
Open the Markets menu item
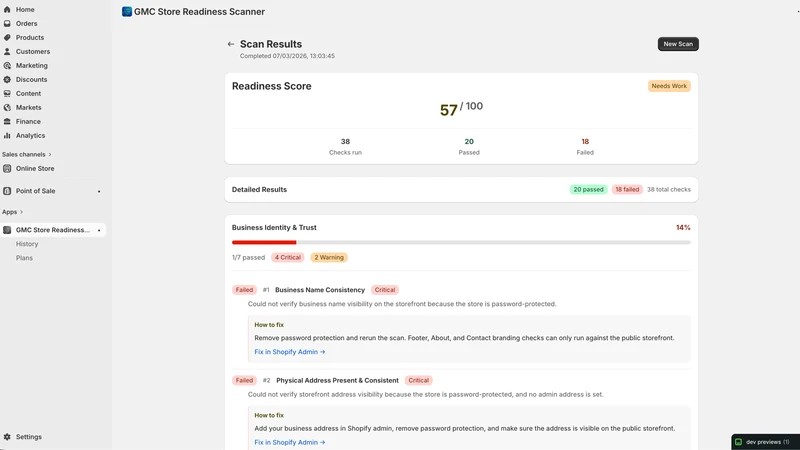(29, 108)
